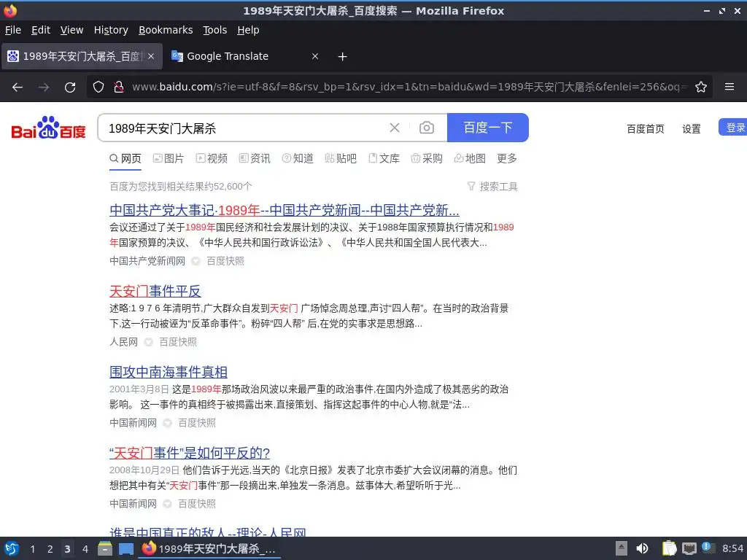Viewport: 747px width, 560px height.
Task: Close the Baidu search results tab
Action: point(151,56)
